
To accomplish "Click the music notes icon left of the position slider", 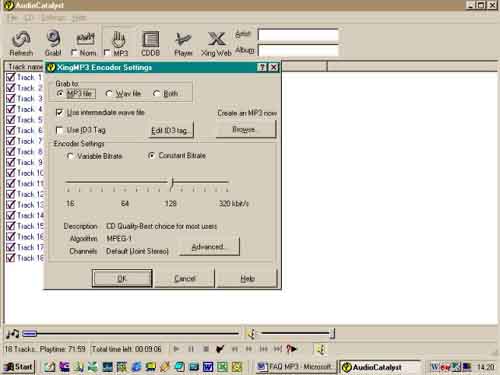I will [13, 333].
